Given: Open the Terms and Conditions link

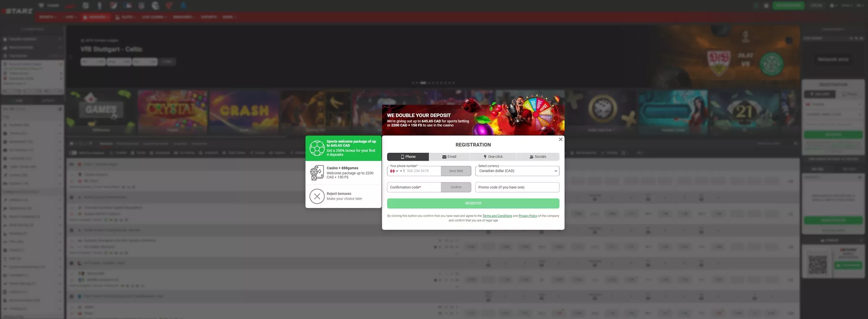Looking at the screenshot, I should (x=497, y=216).
